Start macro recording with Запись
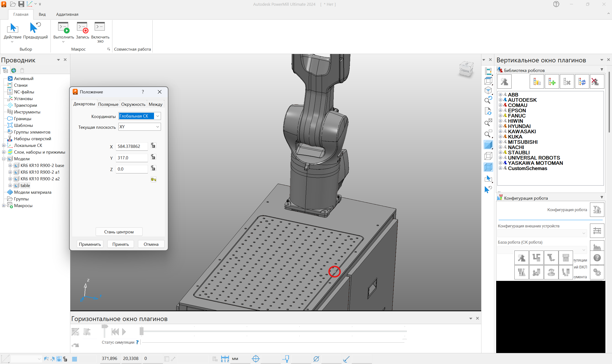The height and width of the screenshot is (364, 612). coord(82,28)
